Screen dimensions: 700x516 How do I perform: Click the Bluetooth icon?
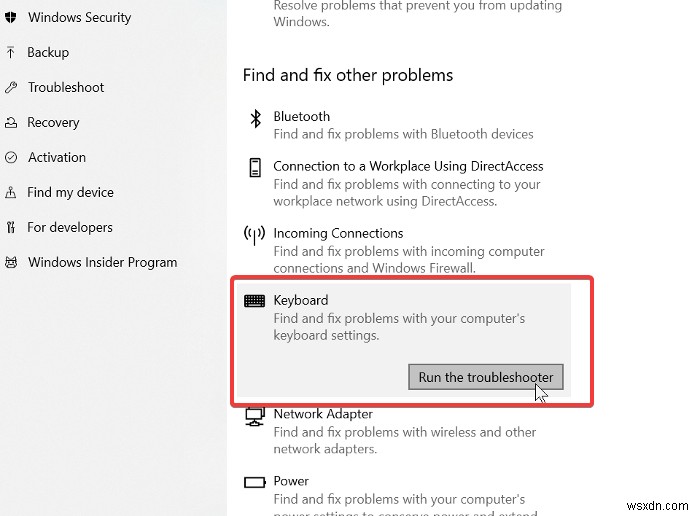tap(254, 118)
